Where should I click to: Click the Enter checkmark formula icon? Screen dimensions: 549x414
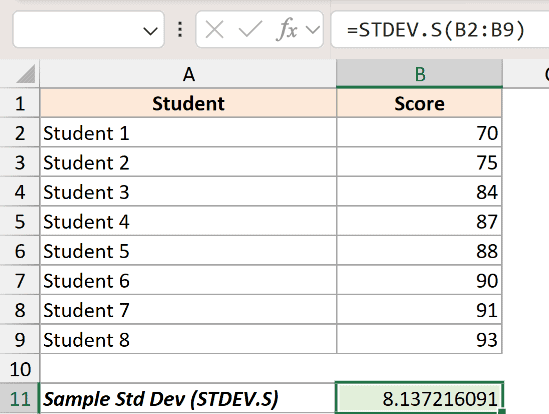click(250, 29)
